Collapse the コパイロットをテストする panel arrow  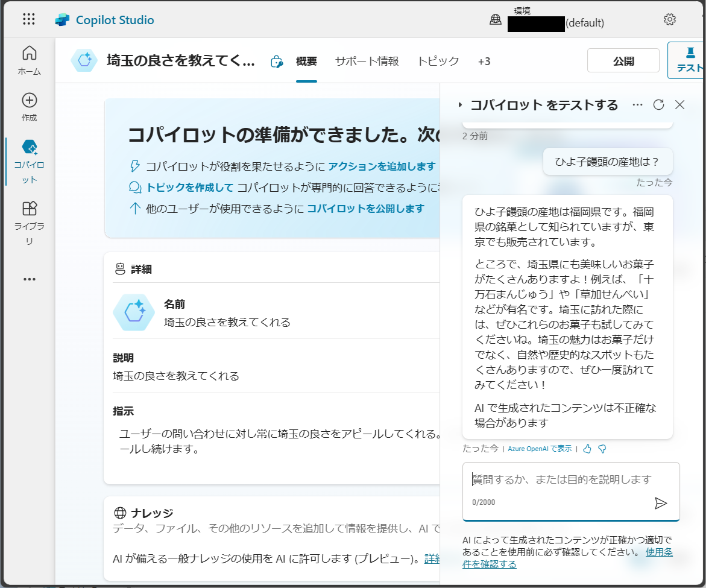(x=459, y=105)
